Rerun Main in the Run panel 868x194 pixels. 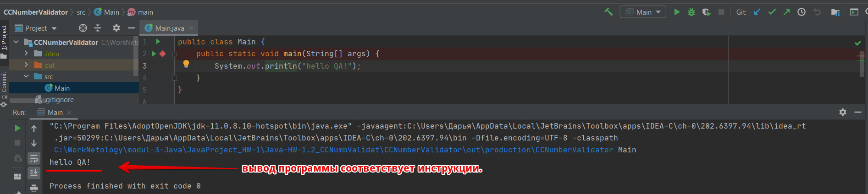[x=17, y=128]
